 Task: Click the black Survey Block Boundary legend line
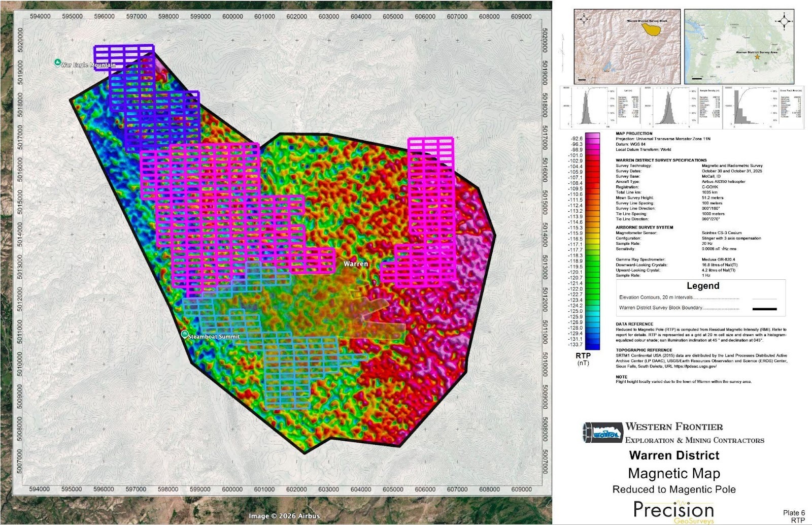[x=762, y=309]
